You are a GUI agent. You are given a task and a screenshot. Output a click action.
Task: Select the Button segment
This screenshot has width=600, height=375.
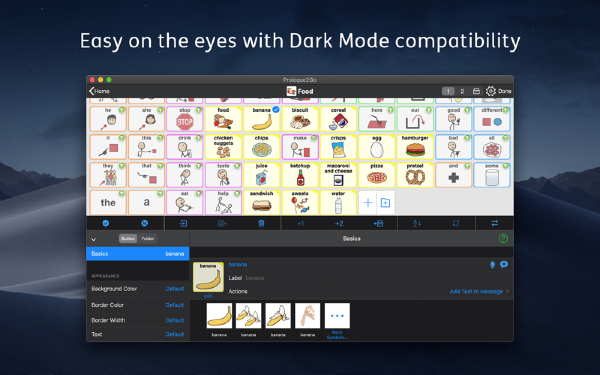128,239
